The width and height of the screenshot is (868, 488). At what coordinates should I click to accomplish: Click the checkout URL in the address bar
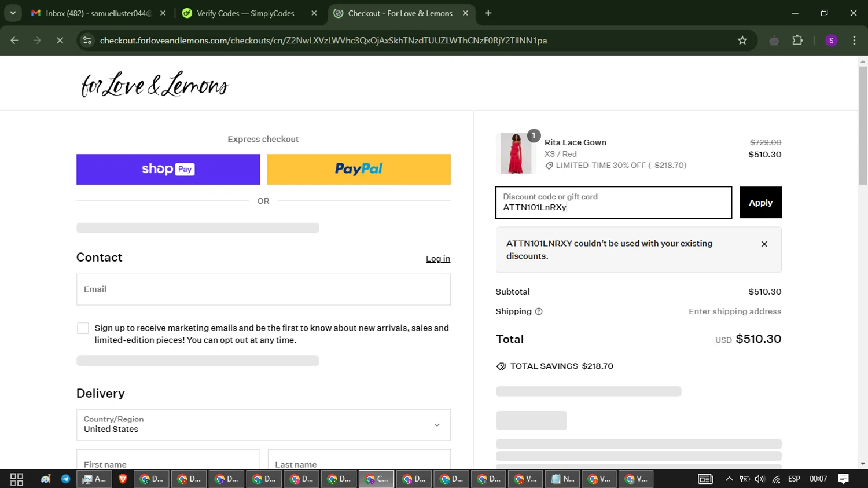(x=323, y=41)
